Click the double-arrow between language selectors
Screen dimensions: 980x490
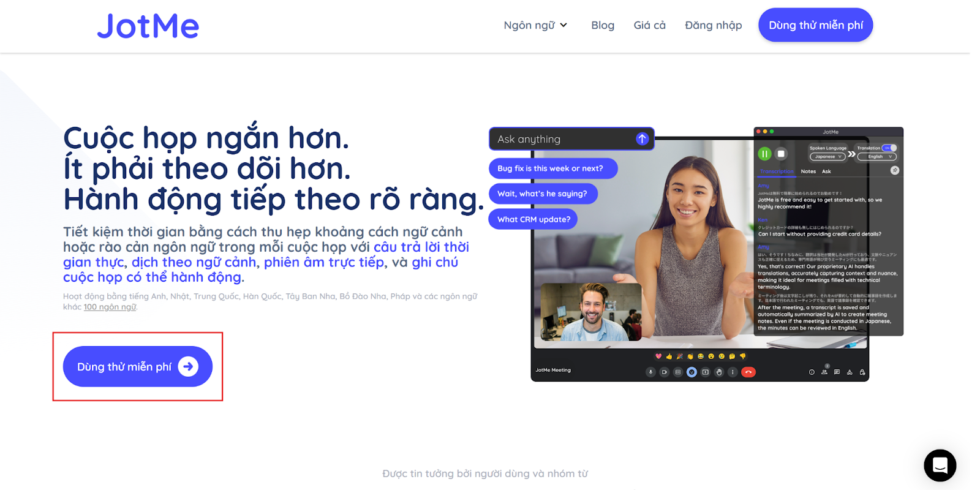[x=851, y=154]
